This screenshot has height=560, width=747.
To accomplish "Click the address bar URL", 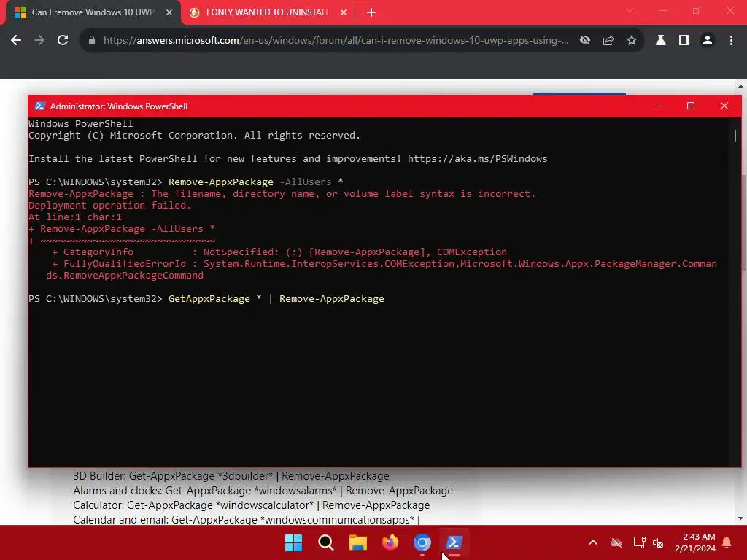I will click(x=336, y=41).
